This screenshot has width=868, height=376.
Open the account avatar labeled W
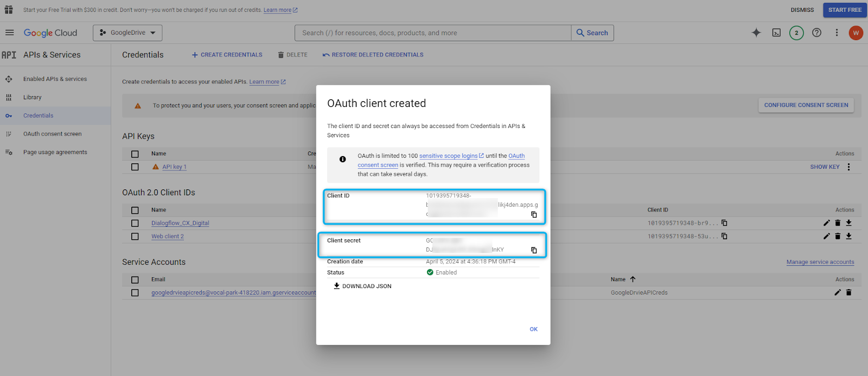pos(856,33)
